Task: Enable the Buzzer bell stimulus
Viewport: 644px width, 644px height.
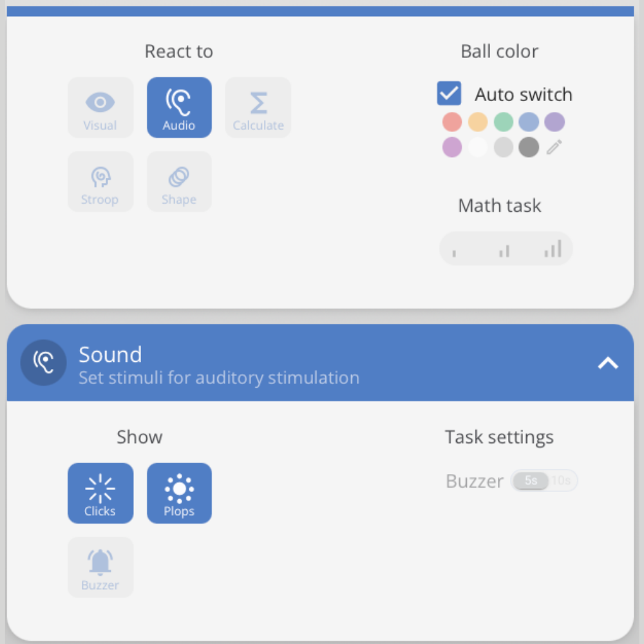Action: [100, 567]
